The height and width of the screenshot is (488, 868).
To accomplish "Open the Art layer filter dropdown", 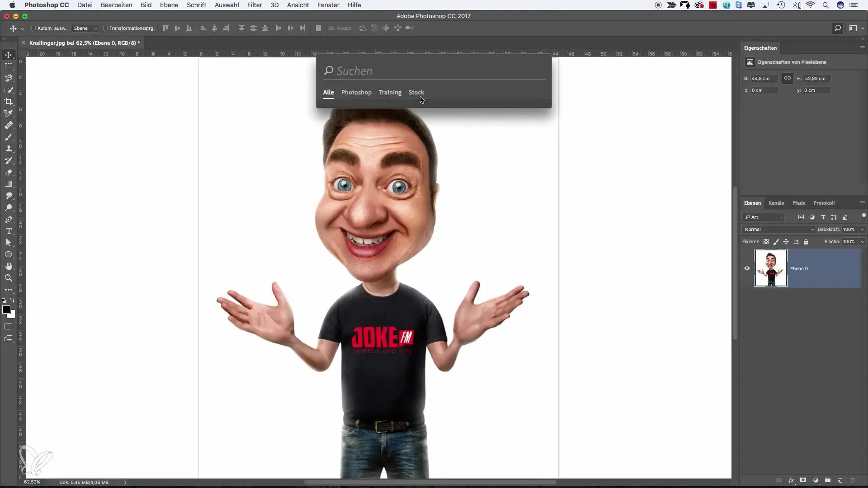I will tap(764, 217).
